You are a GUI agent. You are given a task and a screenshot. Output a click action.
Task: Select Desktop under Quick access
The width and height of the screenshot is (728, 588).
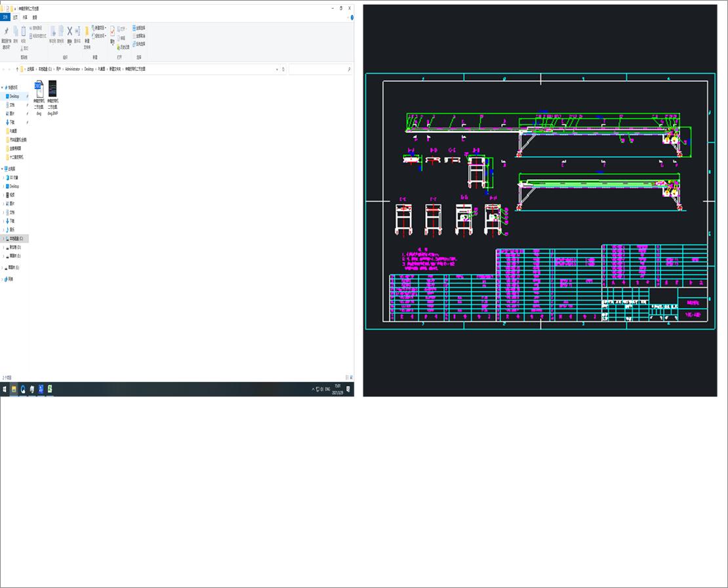click(x=14, y=96)
